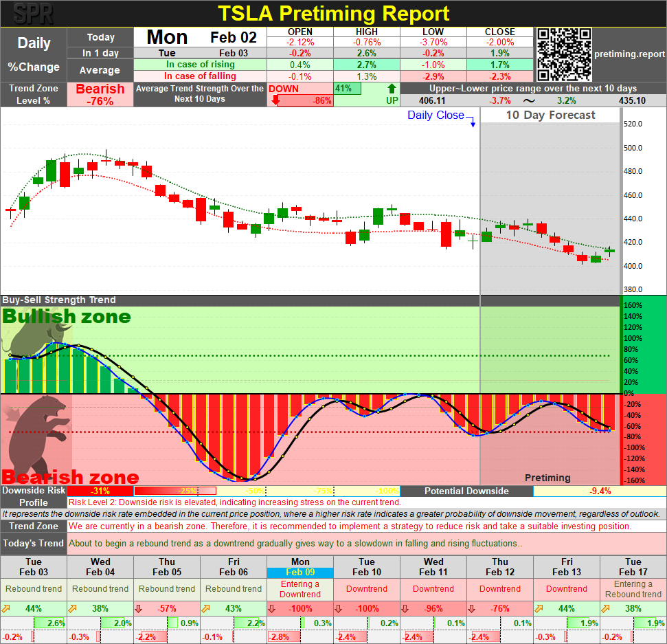This screenshot has height=644, width=667.
Task: Click the upper price value 406.11
Action: pyautogui.click(x=432, y=101)
